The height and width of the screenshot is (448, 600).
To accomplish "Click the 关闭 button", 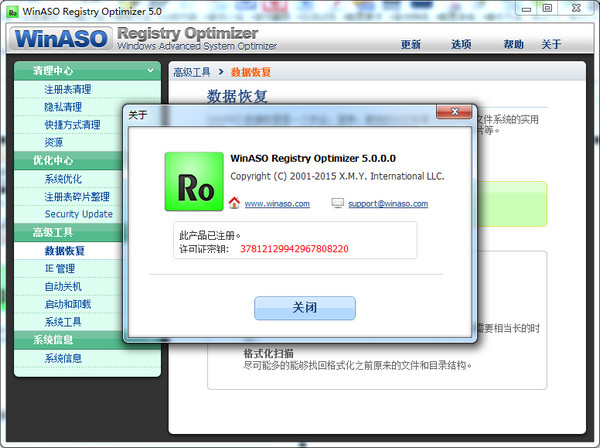I will (305, 308).
